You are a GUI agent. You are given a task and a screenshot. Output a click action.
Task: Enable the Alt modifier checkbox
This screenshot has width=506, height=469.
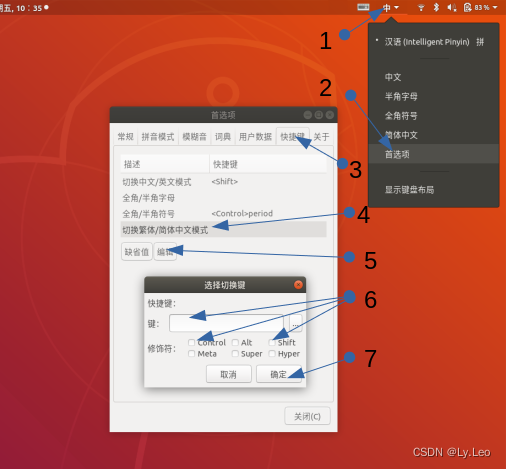[x=235, y=342]
